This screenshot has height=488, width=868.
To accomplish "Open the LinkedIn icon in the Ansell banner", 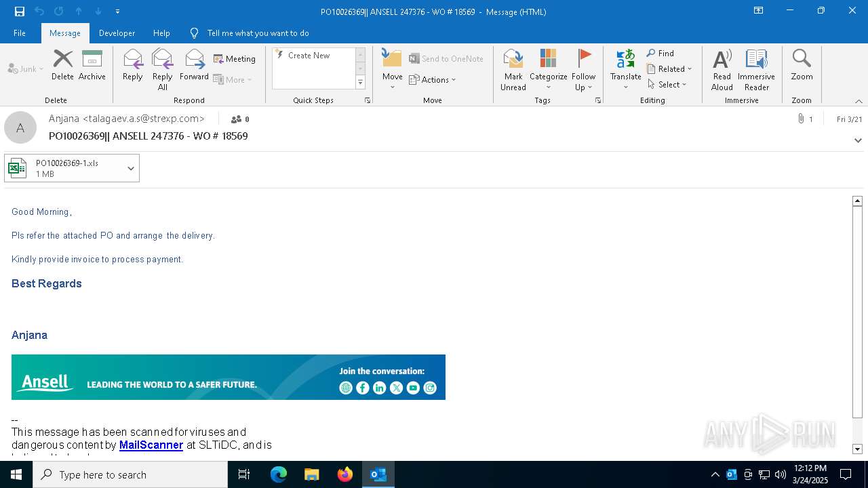I will click(380, 388).
